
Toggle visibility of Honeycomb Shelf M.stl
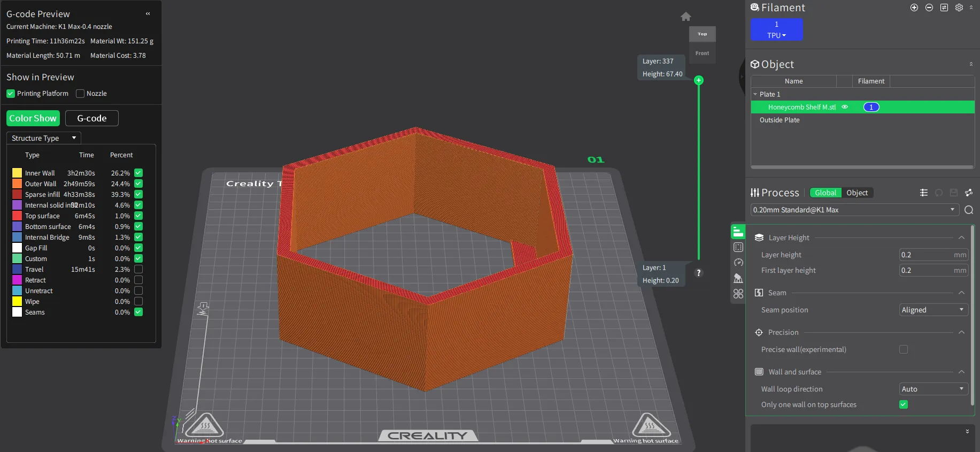coord(845,107)
